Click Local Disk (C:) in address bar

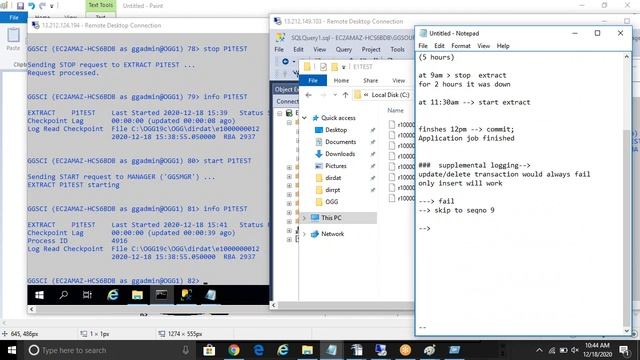point(390,95)
